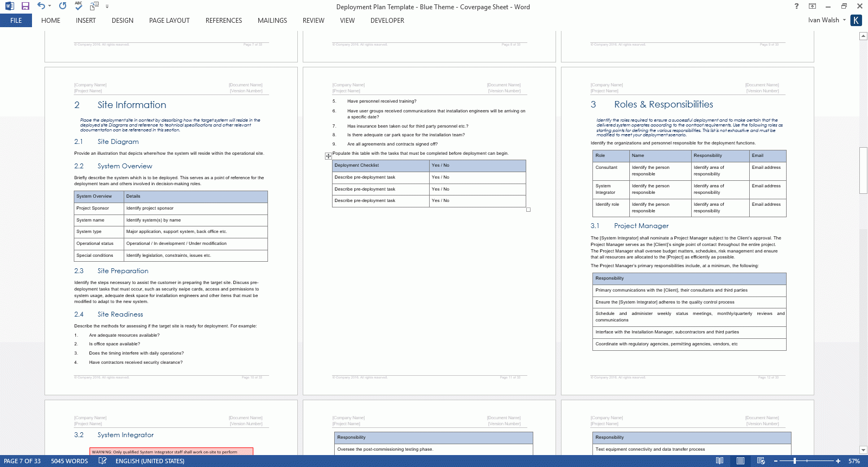Click the Ribbon Display Options icon

tap(812, 6)
